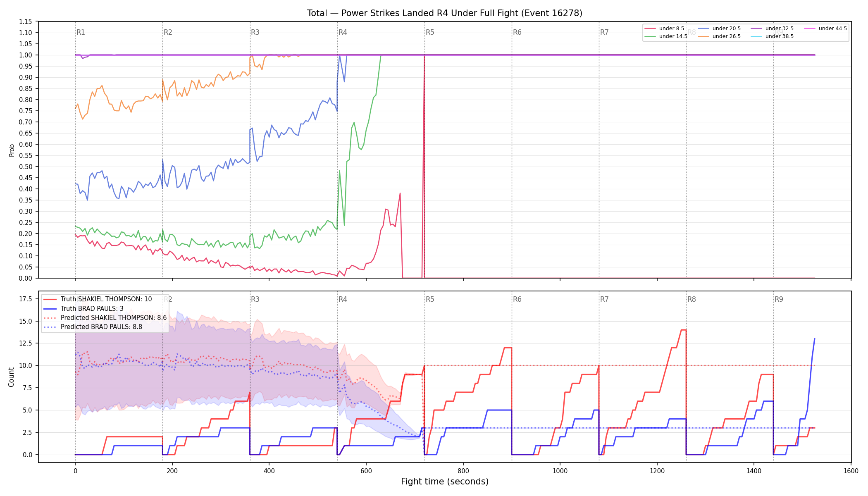Click the red line sample beside 'under 8.5'
This screenshot has height=496, width=868.
(x=650, y=29)
